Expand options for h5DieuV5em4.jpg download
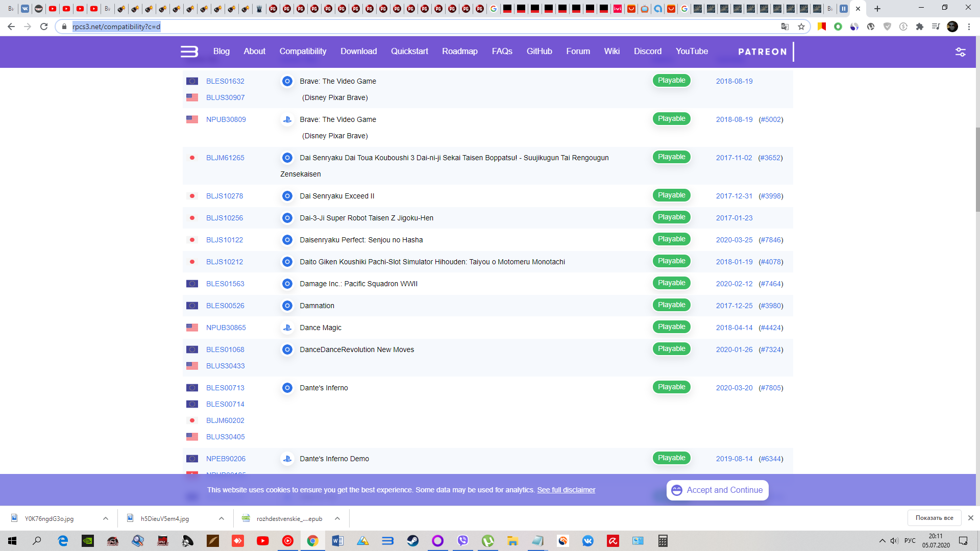The height and width of the screenshot is (551, 980). tap(222, 518)
